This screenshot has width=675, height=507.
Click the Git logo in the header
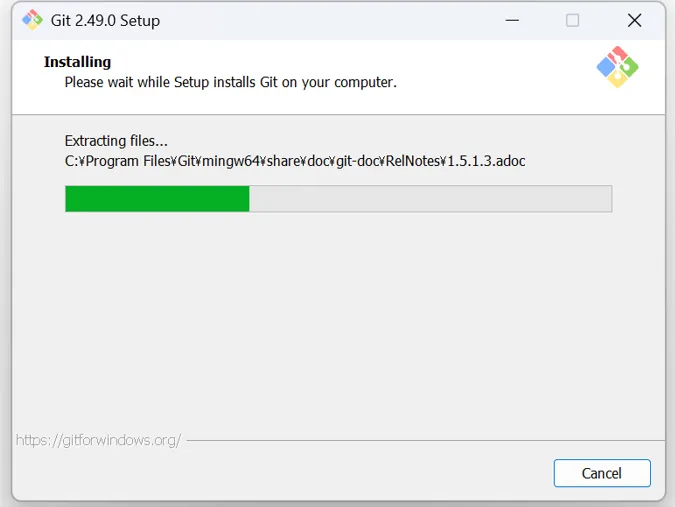click(x=617, y=67)
